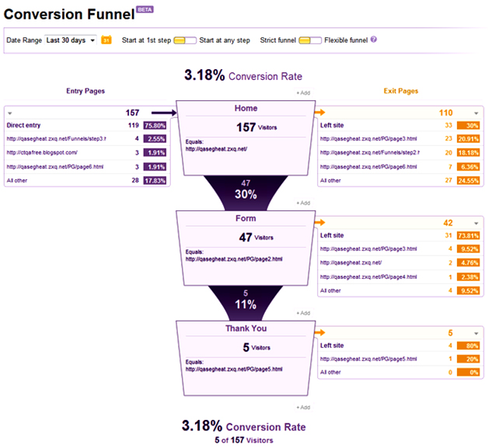Click the 30% funnel connector below Home

pos(246,189)
